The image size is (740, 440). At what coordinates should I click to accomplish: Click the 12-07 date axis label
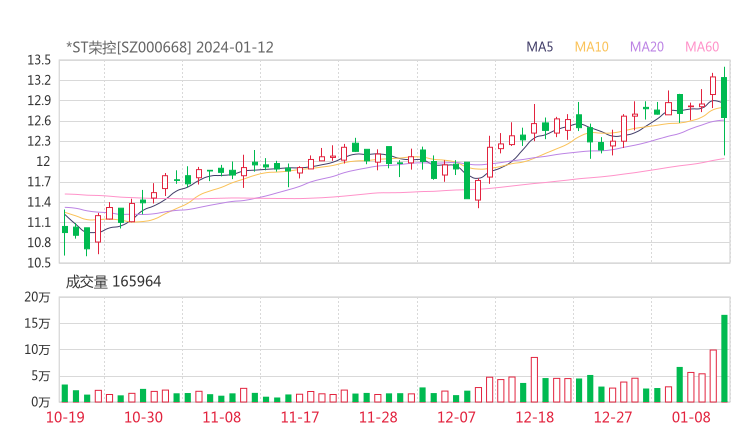pos(456,417)
